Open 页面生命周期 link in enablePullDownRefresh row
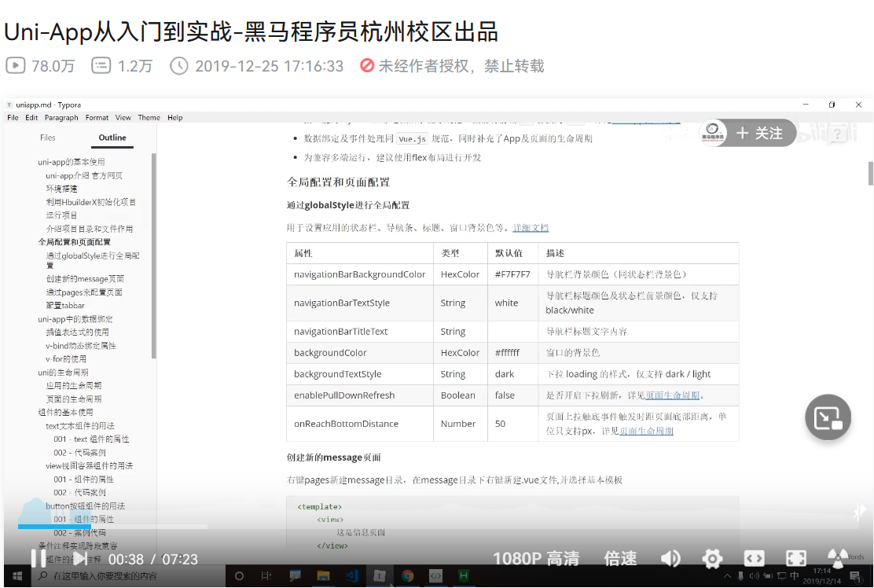874x588 pixels. point(672,395)
